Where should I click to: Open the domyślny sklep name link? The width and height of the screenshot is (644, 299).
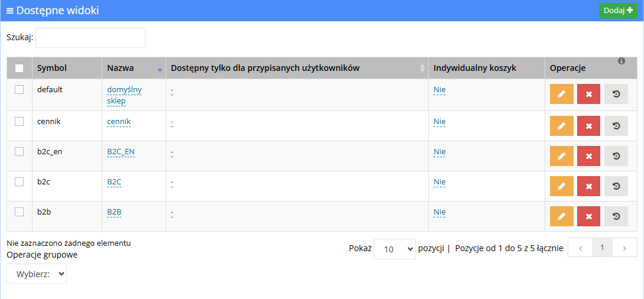tap(124, 95)
